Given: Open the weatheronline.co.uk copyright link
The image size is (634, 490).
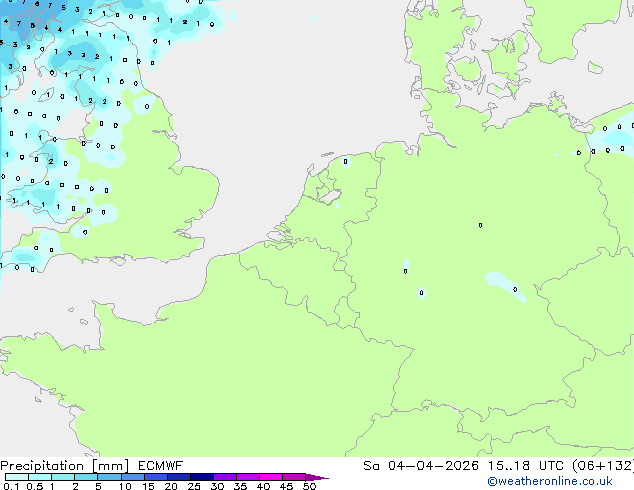Looking at the screenshot, I should pyautogui.click(x=550, y=481).
